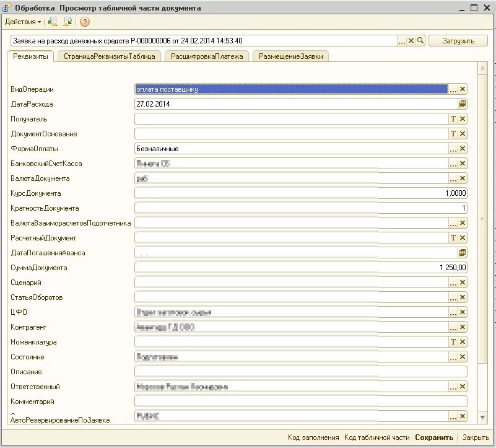Viewport: 496px width, 448px height.
Task: Clear the Ответственный value
Action: (x=463, y=387)
